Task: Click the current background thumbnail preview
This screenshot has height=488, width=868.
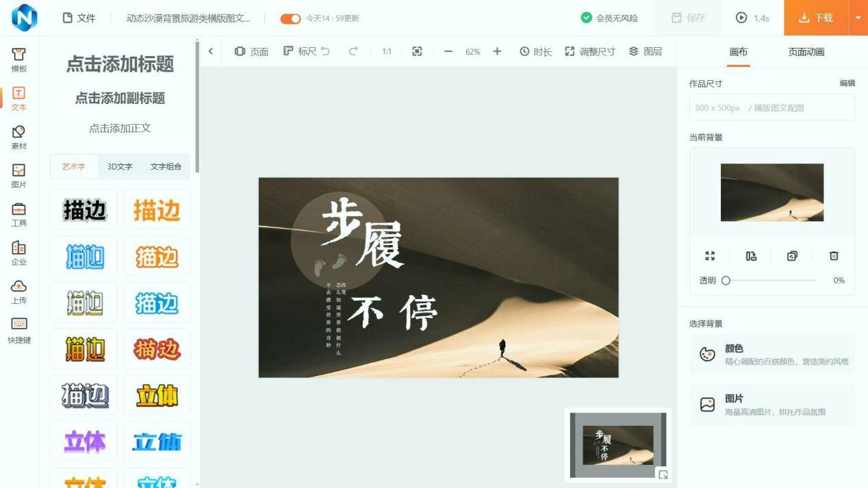Action: (x=771, y=192)
